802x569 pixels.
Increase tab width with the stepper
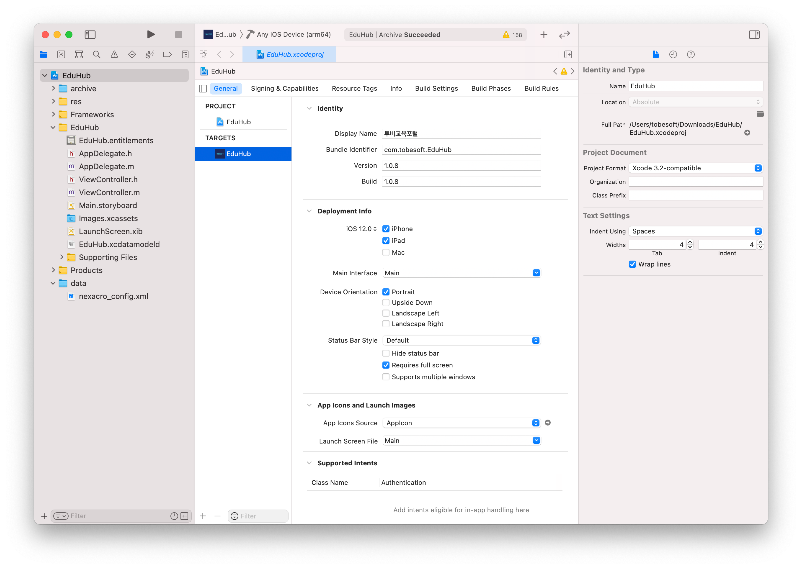coord(690,243)
